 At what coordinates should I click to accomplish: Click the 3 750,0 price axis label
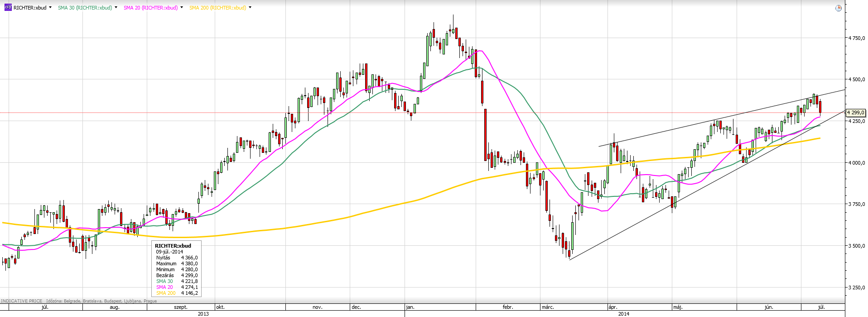[x=857, y=204]
